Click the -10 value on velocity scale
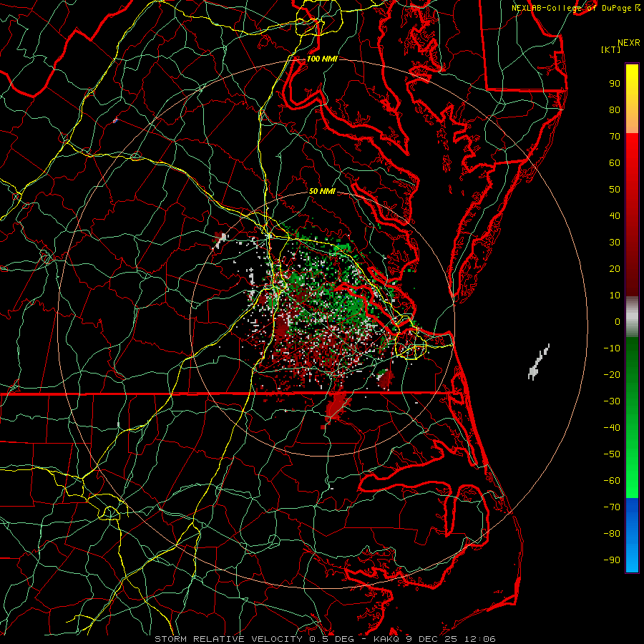The width and height of the screenshot is (644, 644). pyautogui.click(x=612, y=348)
